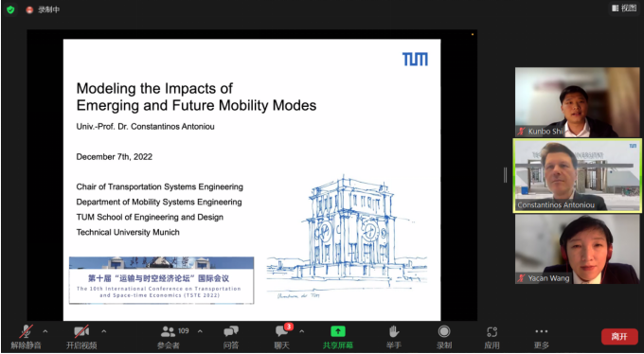Viewport: 644px width, 354px height.
Task: Start recording with the record icon
Action: tap(444, 331)
